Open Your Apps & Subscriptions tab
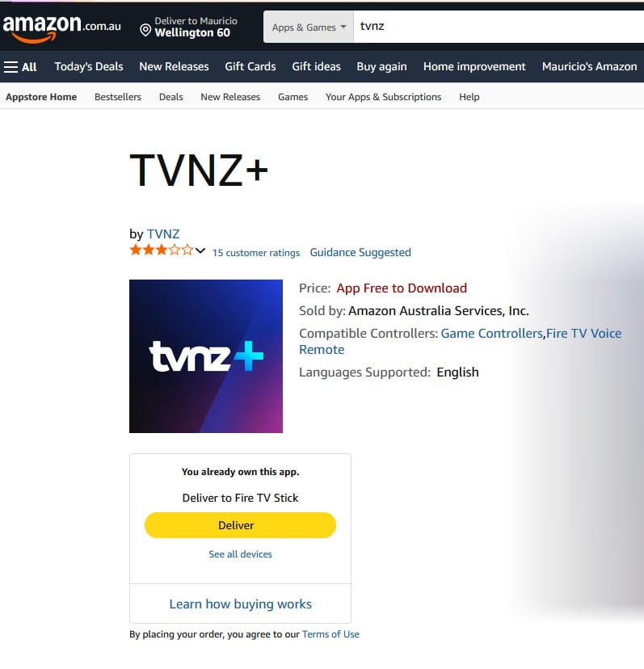Screen dimensions: 644x669 (x=383, y=97)
